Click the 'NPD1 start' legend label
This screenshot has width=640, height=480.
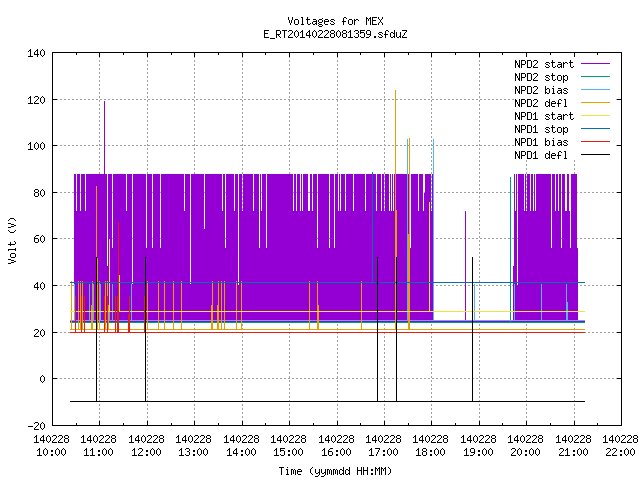(x=544, y=116)
